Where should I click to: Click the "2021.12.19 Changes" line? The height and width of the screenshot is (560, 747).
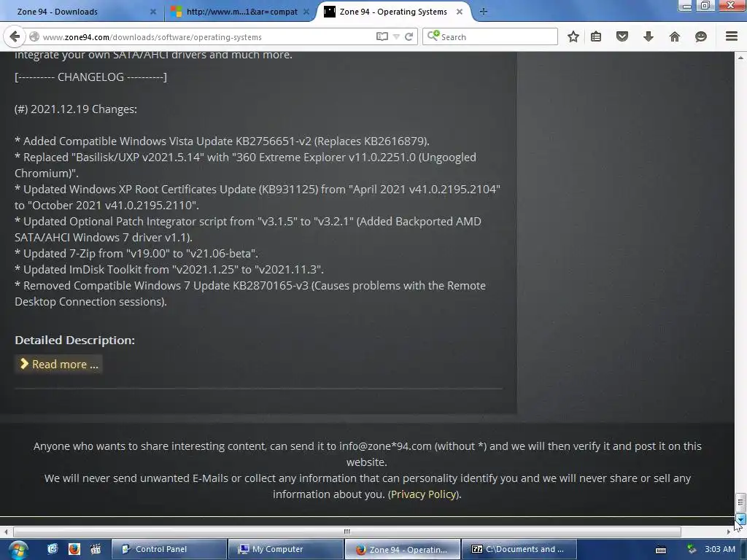coord(76,109)
